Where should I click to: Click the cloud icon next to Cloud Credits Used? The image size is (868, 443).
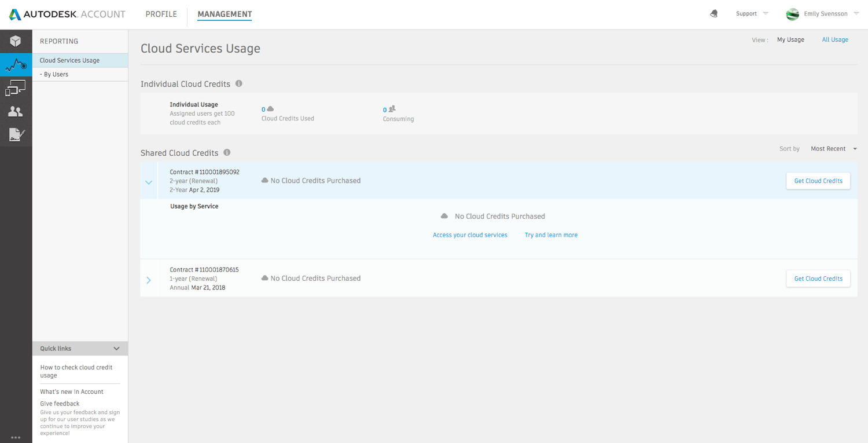(x=270, y=109)
